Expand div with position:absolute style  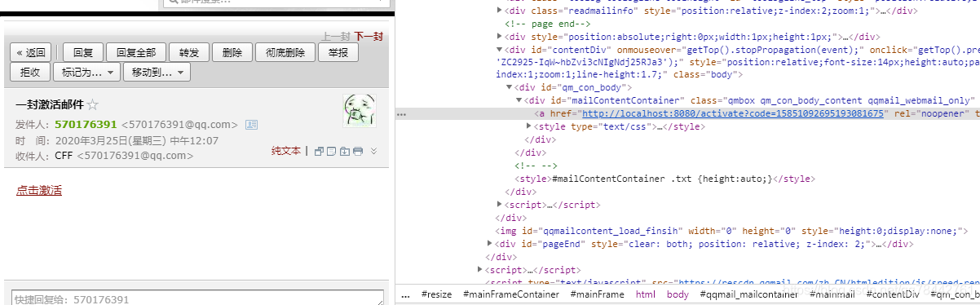[x=500, y=37]
